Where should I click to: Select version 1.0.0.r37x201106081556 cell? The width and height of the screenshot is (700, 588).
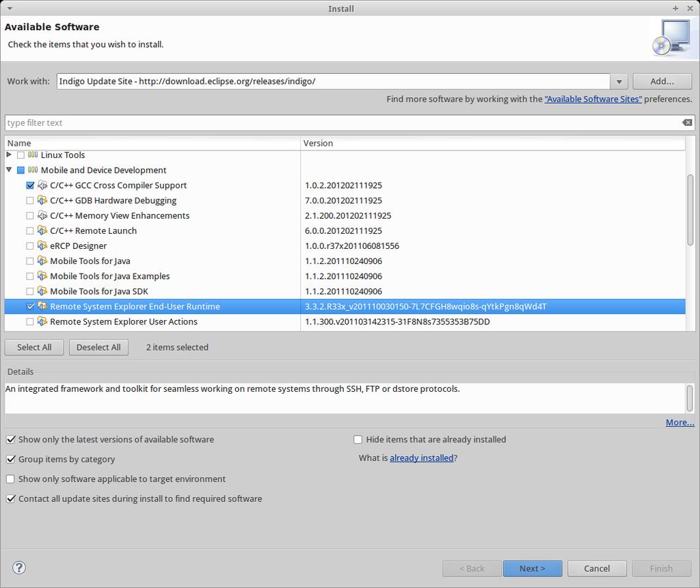(352, 246)
